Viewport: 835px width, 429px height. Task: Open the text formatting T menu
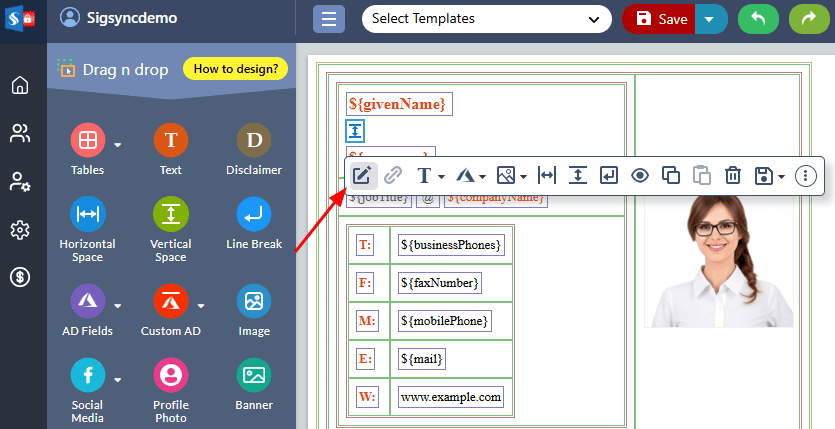[x=430, y=176]
